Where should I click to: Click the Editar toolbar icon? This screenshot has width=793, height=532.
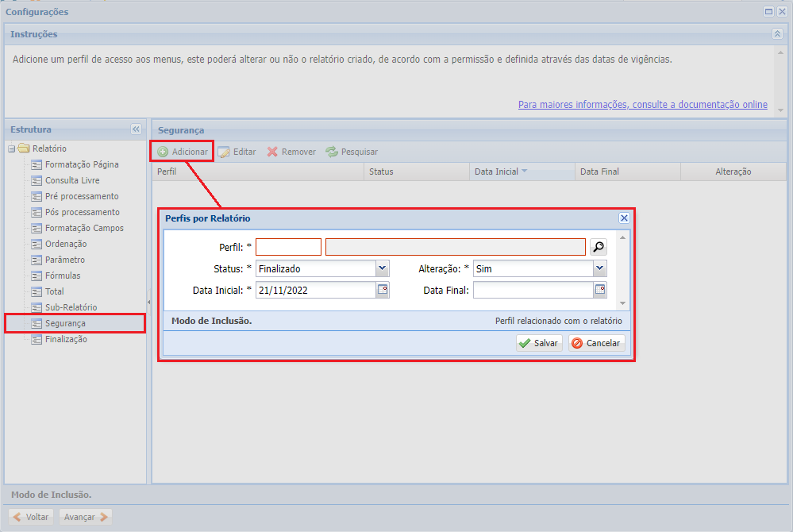225,152
